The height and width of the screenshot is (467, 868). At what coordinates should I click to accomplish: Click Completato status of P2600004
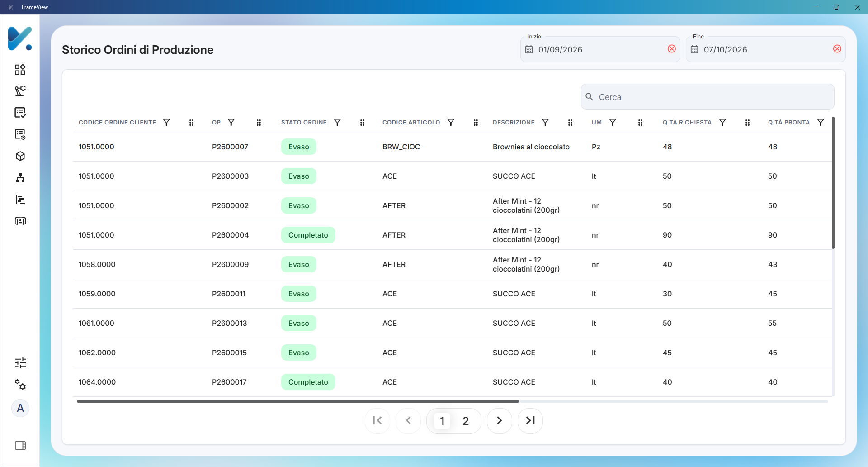point(308,235)
